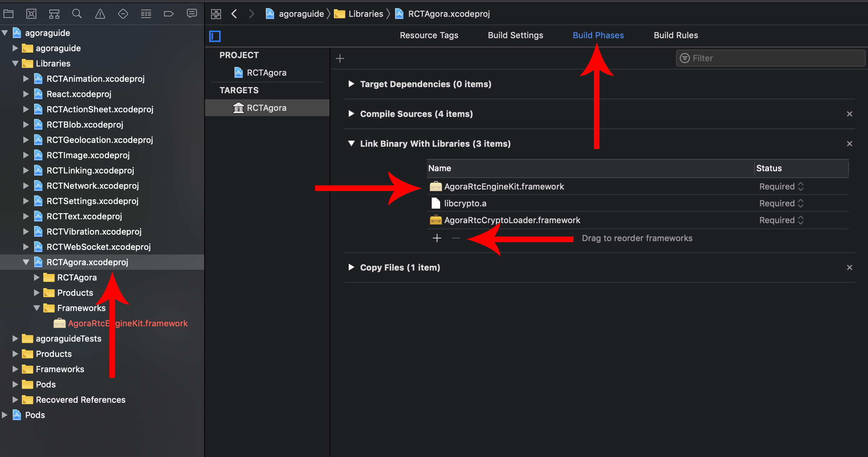
Task: Open the Issue navigator warning icon
Action: click(x=100, y=14)
